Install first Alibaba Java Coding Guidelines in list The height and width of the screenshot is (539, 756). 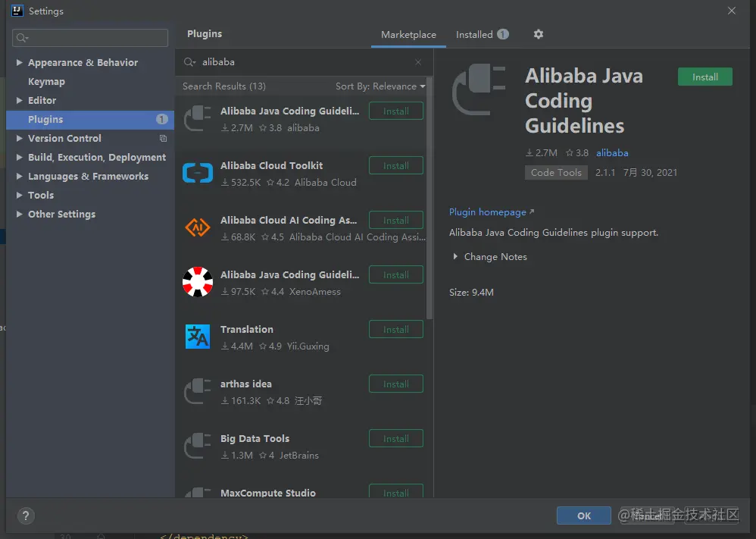(x=396, y=111)
